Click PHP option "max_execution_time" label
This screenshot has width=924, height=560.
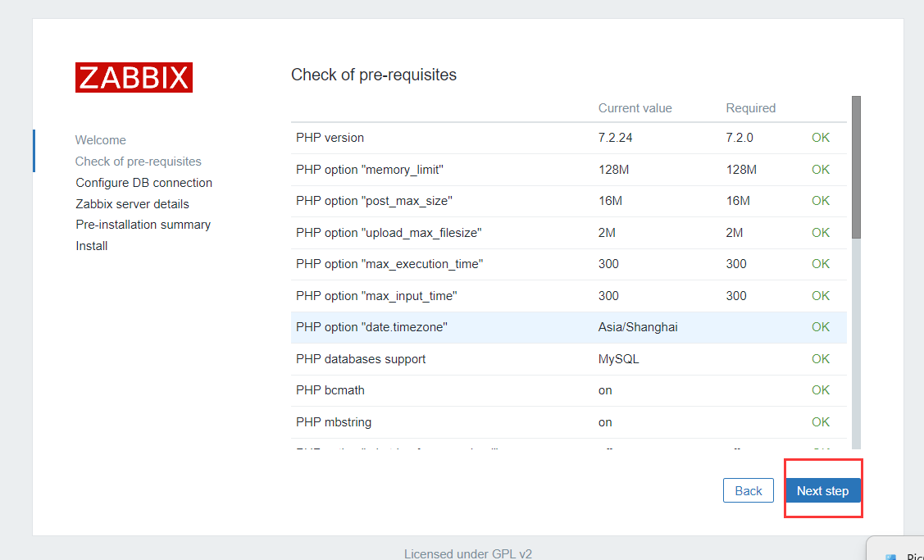(x=389, y=264)
